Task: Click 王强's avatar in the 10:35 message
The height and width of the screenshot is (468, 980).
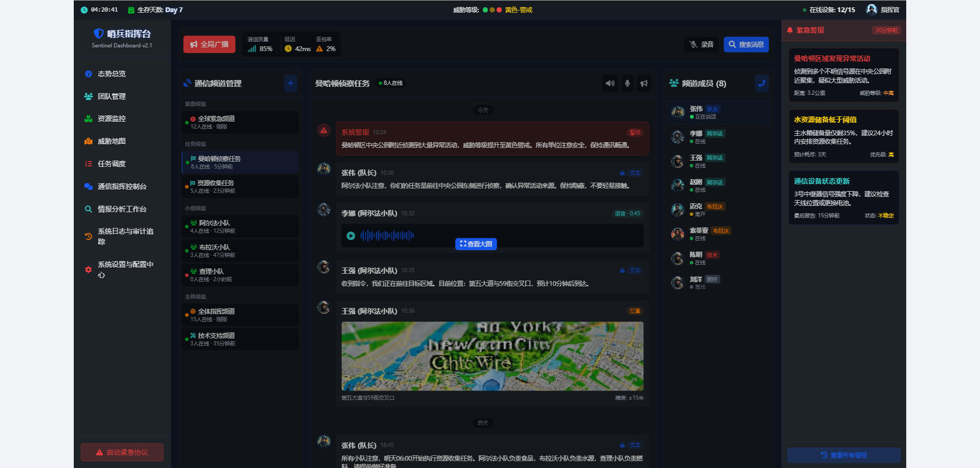Action: pyautogui.click(x=324, y=267)
